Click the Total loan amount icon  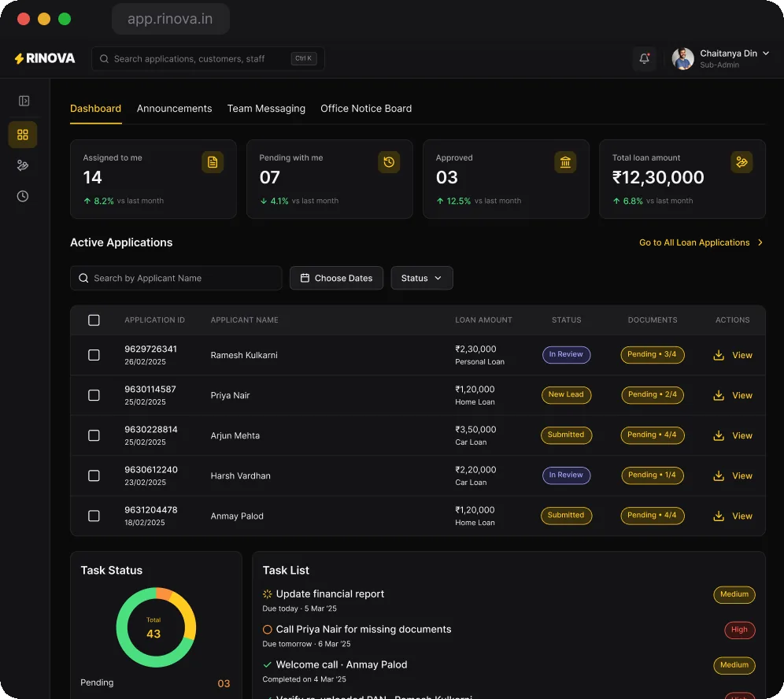(x=741, y=162)
